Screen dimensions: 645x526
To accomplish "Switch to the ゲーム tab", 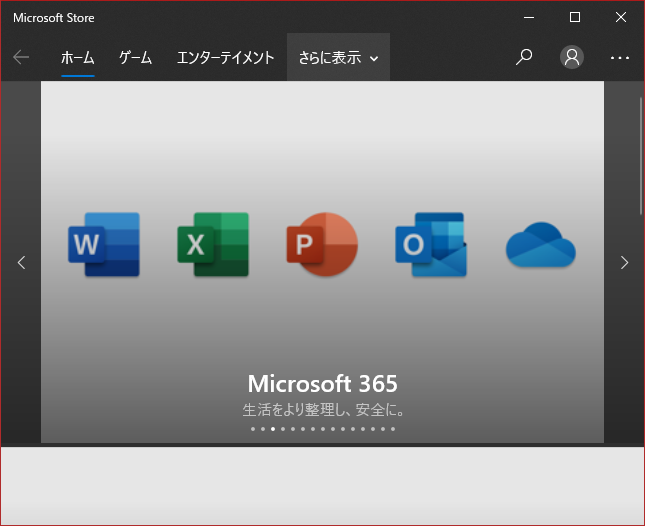I will point(135,58).
